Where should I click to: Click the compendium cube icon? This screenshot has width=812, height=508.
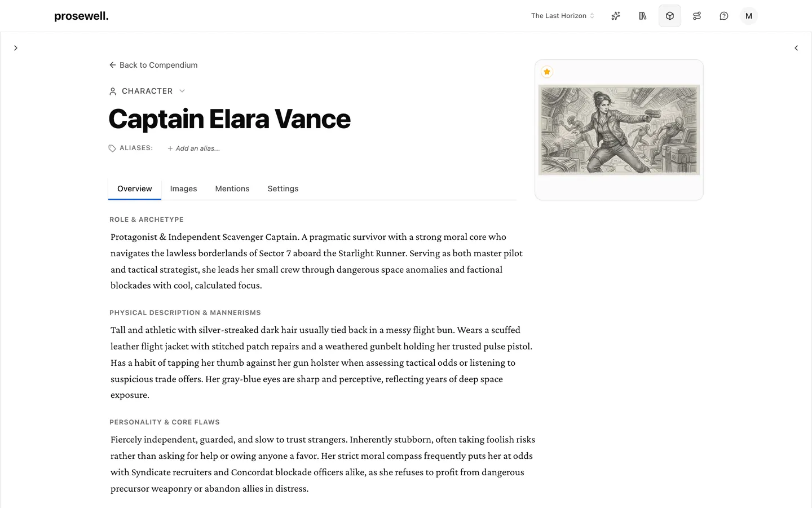click(x=670, y=16)
